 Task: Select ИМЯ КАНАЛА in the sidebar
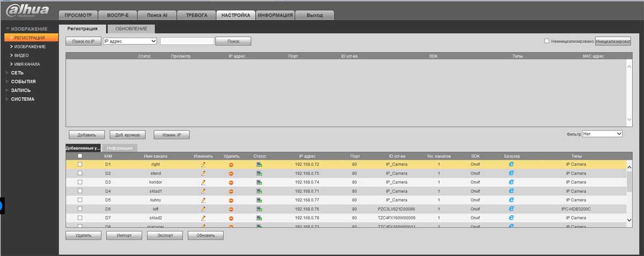27,64
